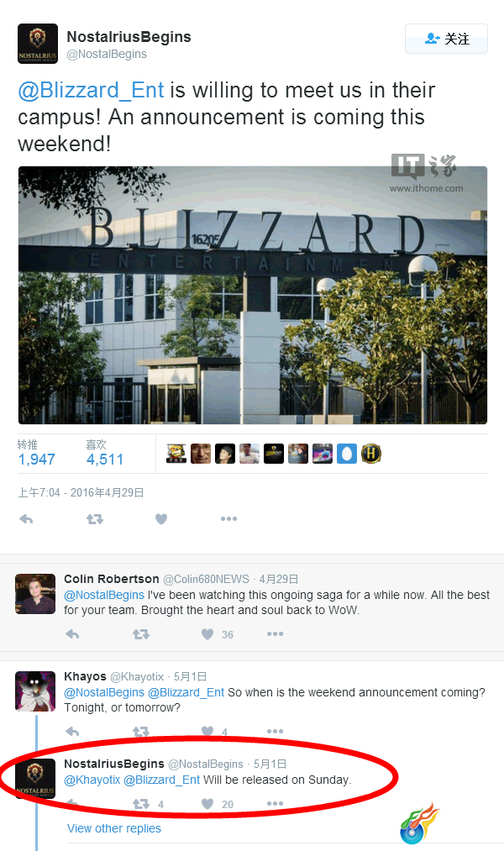The height and width of the screenshot is (851, 504).
Task: Retweet the main Blizzard campus tweet
Action: (95, 519)
